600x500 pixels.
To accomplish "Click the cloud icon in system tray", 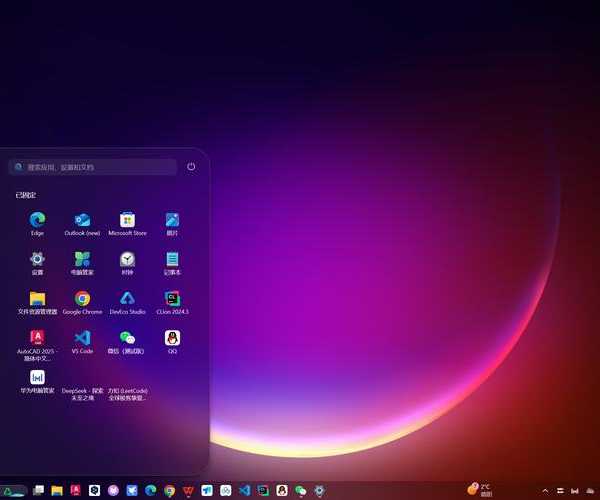I will [x=590, y=491].
